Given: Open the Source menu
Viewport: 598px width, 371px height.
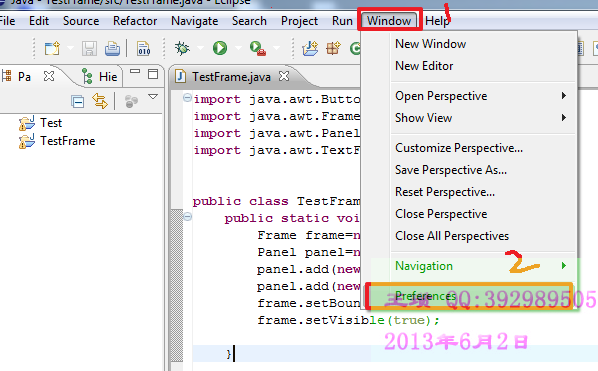Looking at the screenshot, I should [x=81, y=21].
